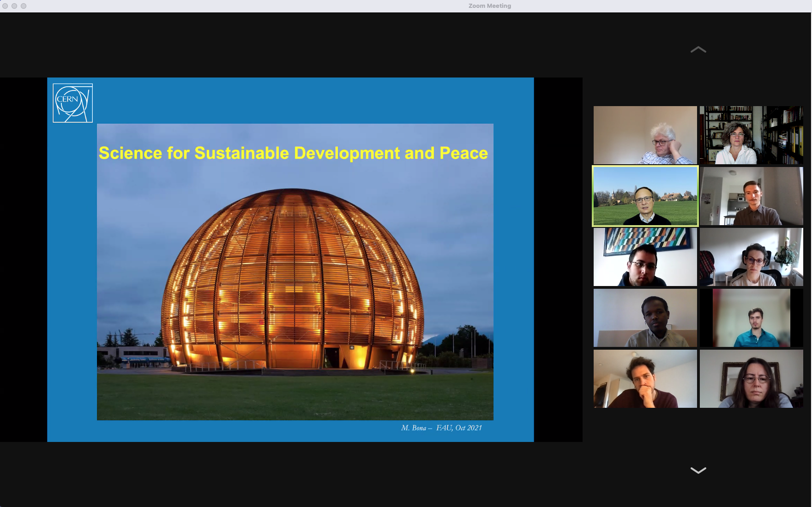Select the highlighted speaker with green field background
The height and width of the screenshot is (507, 812).
point(645,196)
